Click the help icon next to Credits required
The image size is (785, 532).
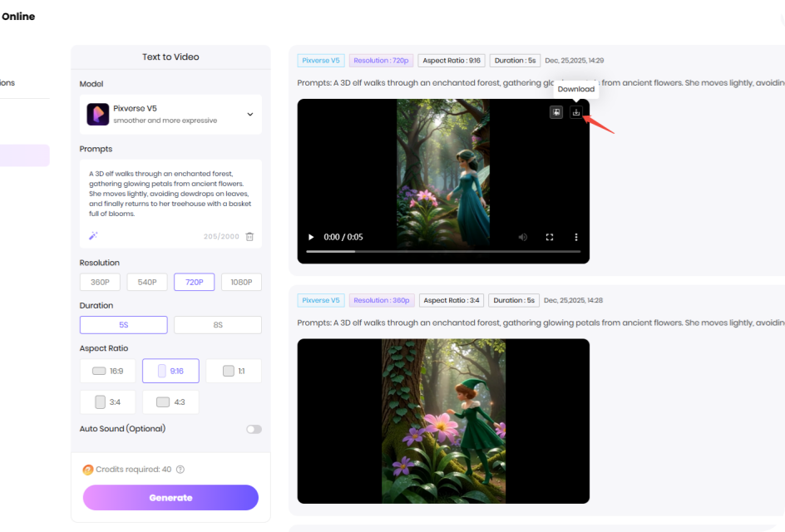coord(180,470)
